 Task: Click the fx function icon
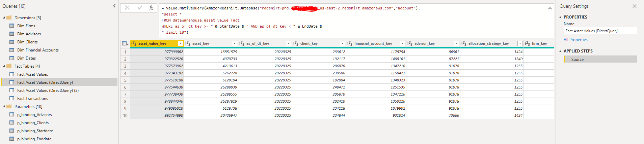click(x=151, y=8)
